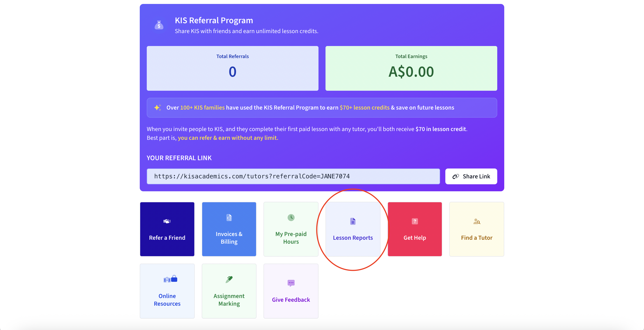Viewport: 644px width, 330px height.
Task: Open the Online Resources tile
Action: coord(167,291)
